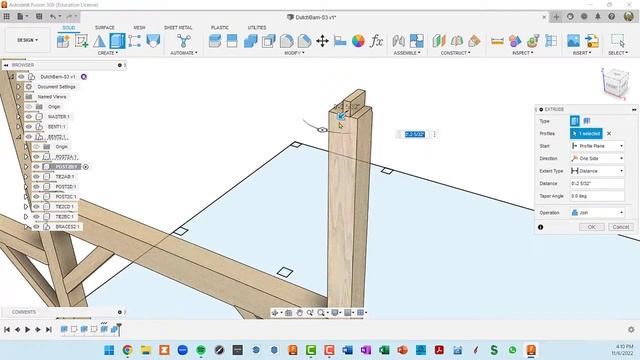The image size is (640, 360).
Task: Select Move/Copy tool
Action: coord(322,41)
